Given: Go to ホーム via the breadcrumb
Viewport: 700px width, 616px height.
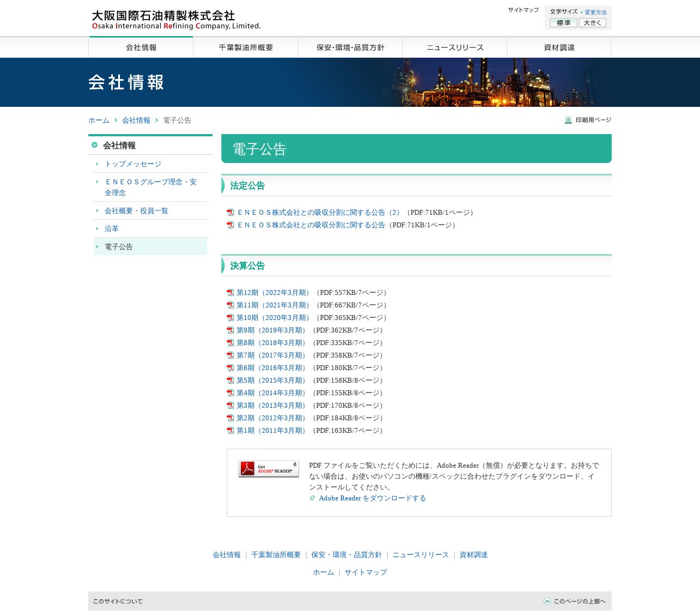Looking at the screenshot, I should 99,120.
